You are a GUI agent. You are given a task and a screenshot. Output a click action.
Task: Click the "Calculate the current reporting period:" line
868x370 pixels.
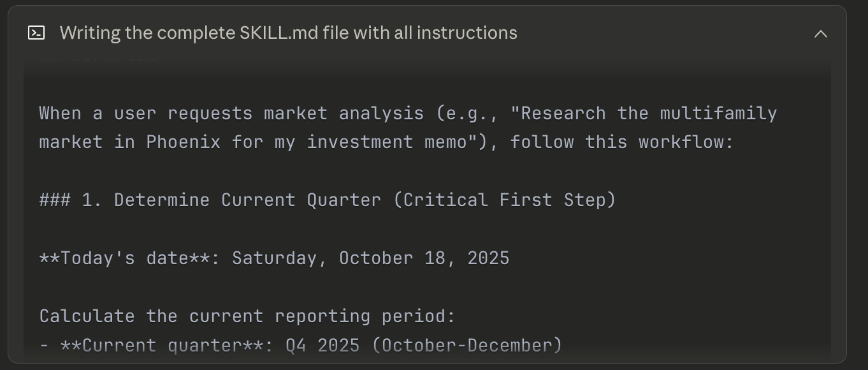247,316
